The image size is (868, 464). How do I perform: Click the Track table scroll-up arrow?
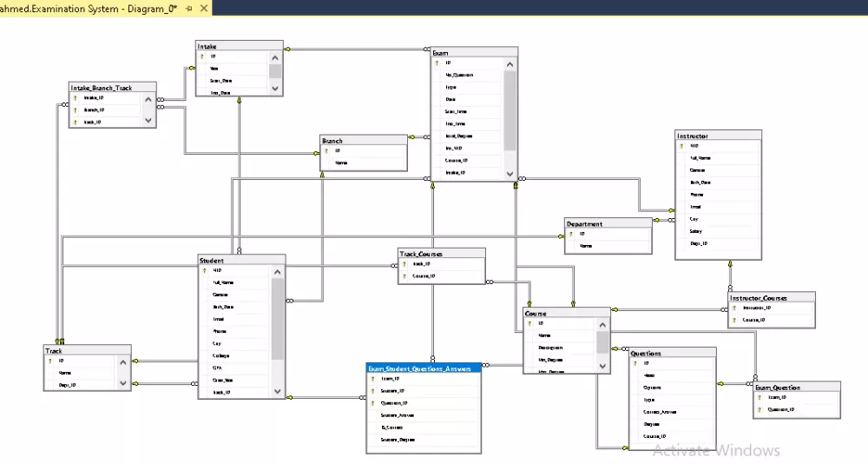[123, 362]
